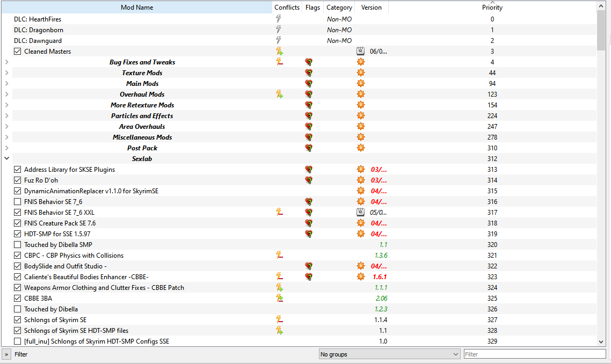Click conflict icon on Caliente's Beautiful Bodies Enhancer
Viewport: 611px width, 364px height.
[x=279, y=276]
